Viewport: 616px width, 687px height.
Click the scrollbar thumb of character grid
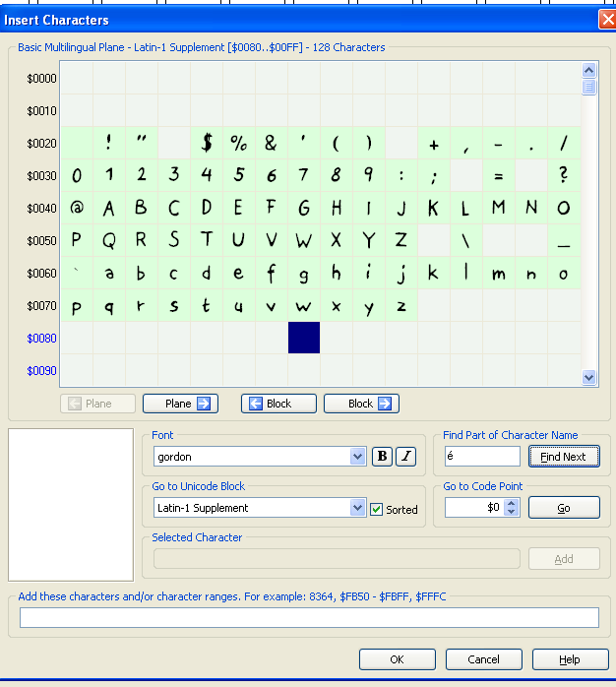click(x=588, y=87)
